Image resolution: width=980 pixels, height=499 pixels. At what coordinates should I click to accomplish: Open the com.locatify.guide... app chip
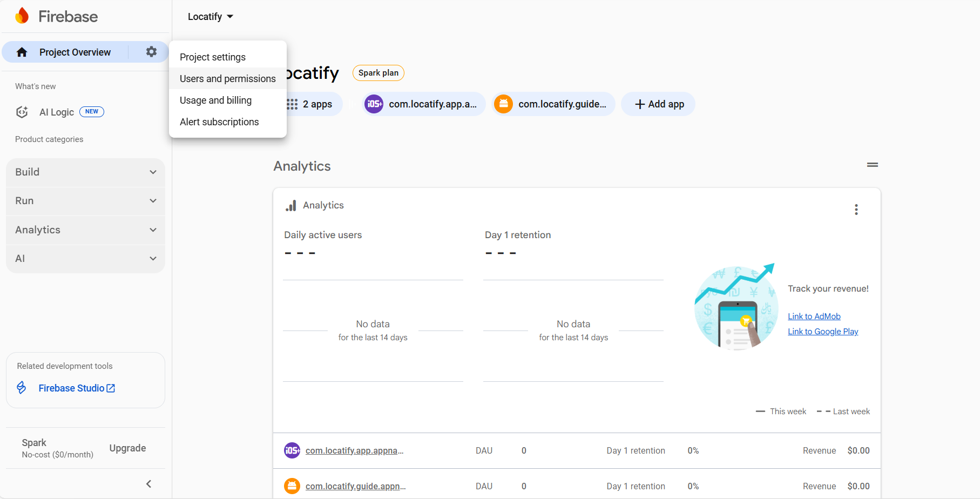click(x=553, y=104)
